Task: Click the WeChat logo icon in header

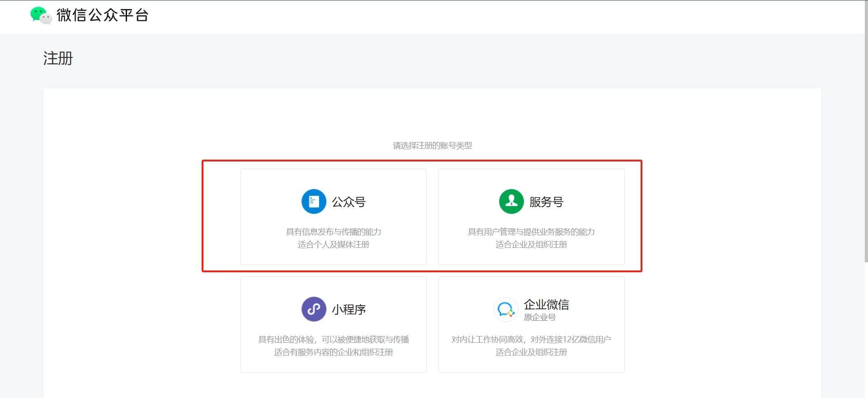Action: pos(41,15)
